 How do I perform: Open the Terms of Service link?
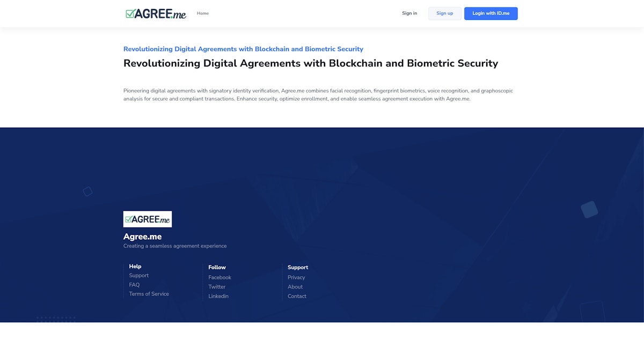click(149, 294)
